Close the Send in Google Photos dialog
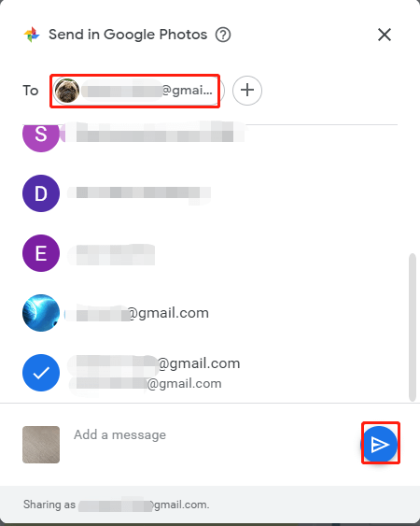The width and height of the screenshot is (420, 526). 385,35
